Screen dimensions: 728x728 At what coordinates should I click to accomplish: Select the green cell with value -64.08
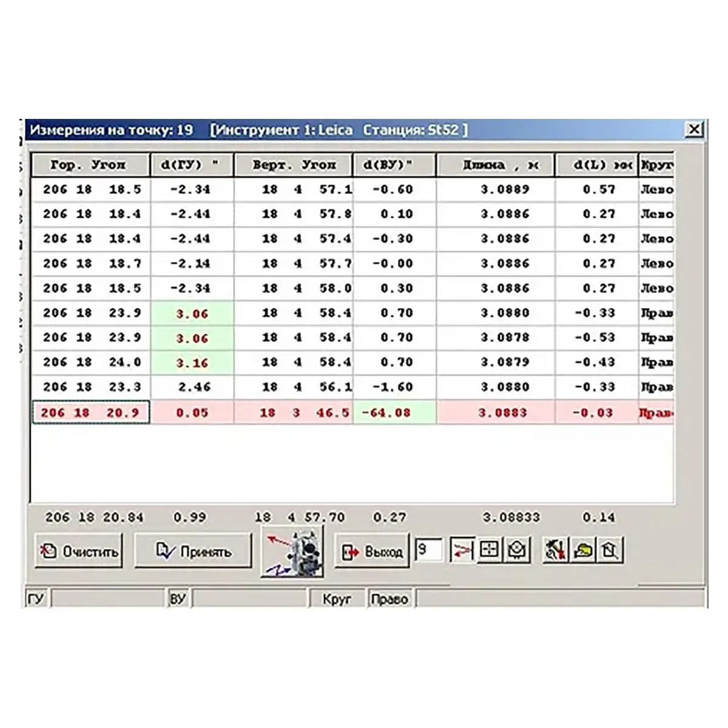tap(394, 413)
